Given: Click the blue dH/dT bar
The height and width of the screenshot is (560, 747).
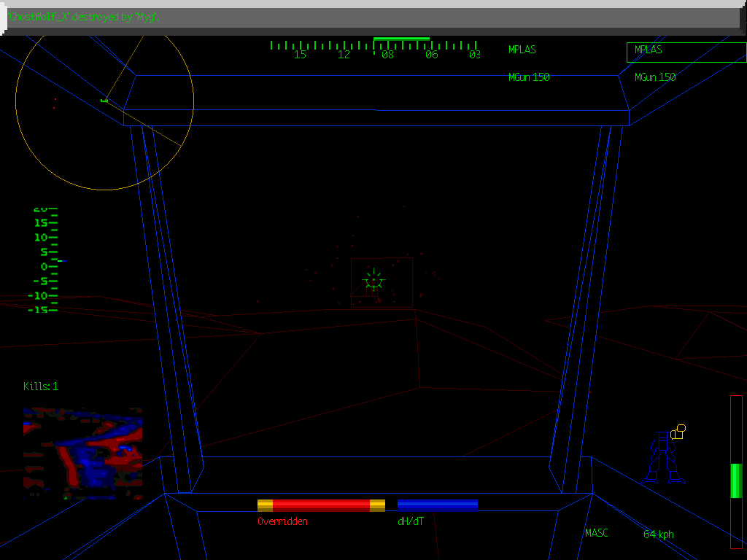Looking at the screenshot, I should click(437, 505).
